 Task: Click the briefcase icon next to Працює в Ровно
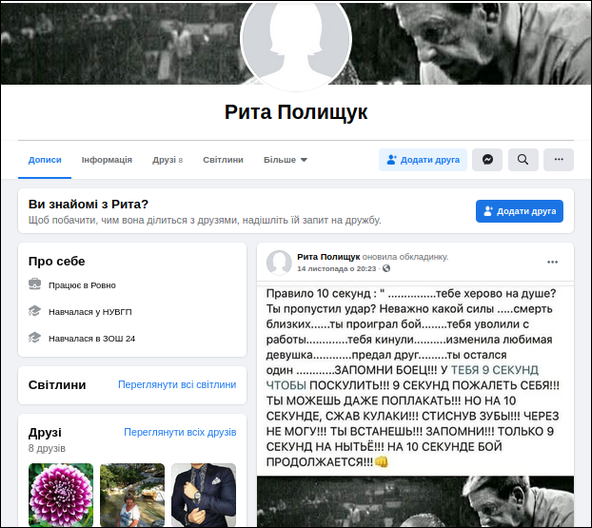coord(35,284)
